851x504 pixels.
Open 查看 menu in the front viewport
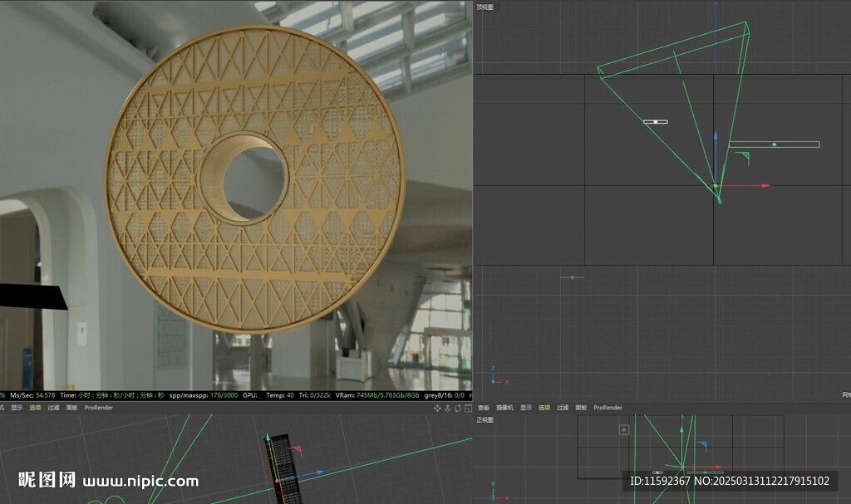(484, 408)
